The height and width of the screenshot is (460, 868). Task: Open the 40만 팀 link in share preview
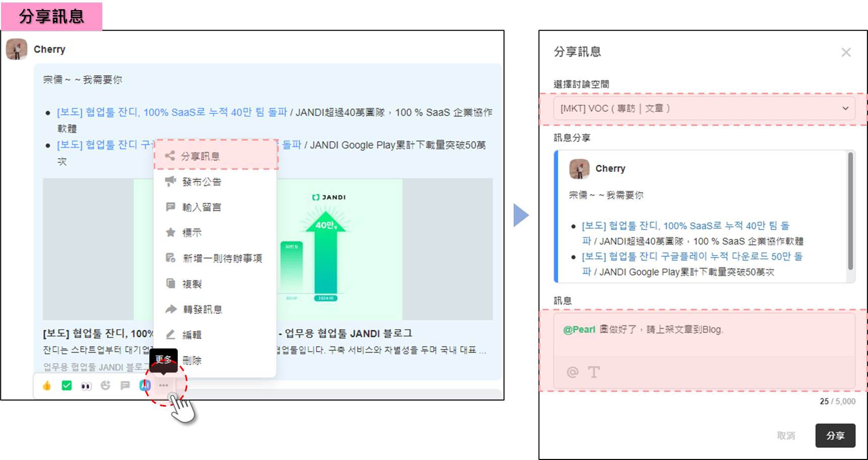point(686,233)
